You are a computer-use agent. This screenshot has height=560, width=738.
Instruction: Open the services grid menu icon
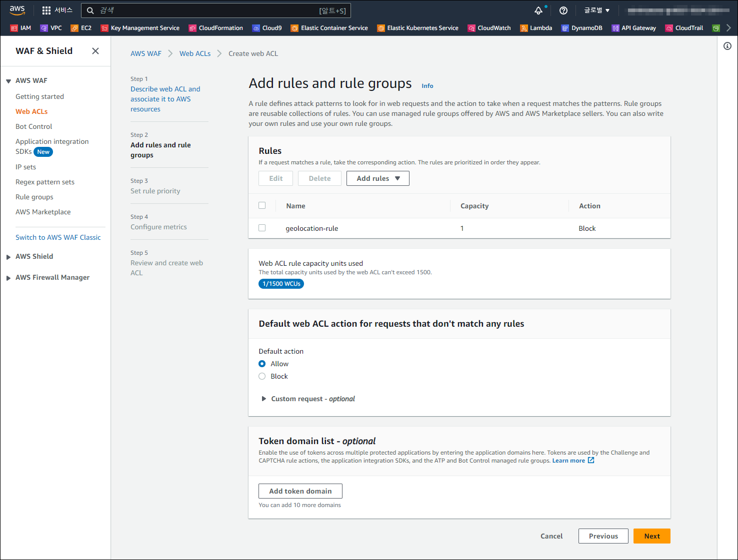[46, 10]
